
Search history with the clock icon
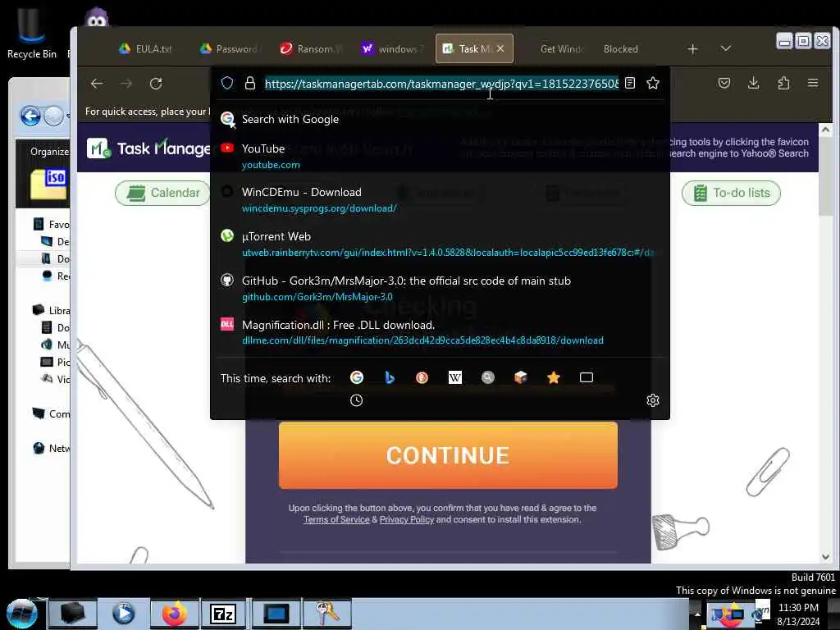click(x=357, y=400)
